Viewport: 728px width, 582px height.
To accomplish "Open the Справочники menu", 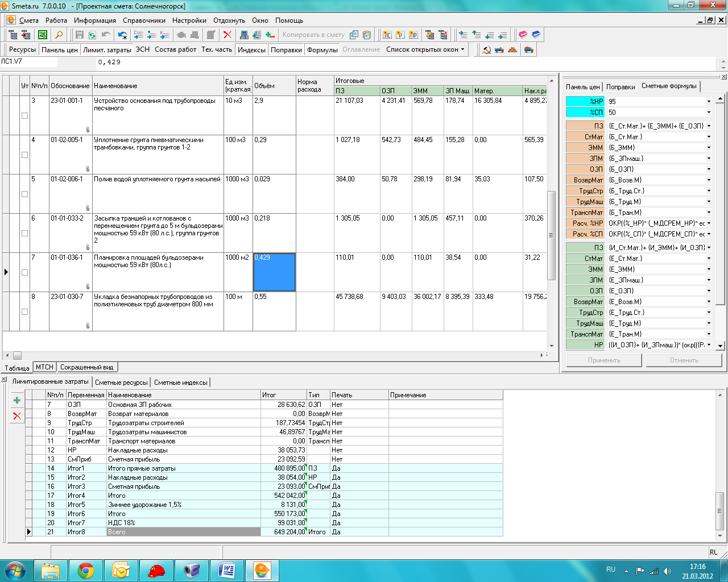I will coord(144,20).
